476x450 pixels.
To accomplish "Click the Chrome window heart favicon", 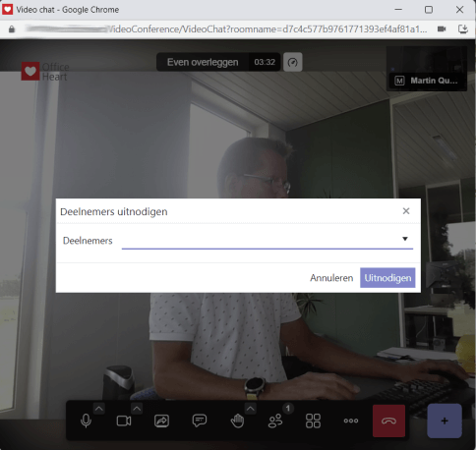I will click(x=7, y=9).
